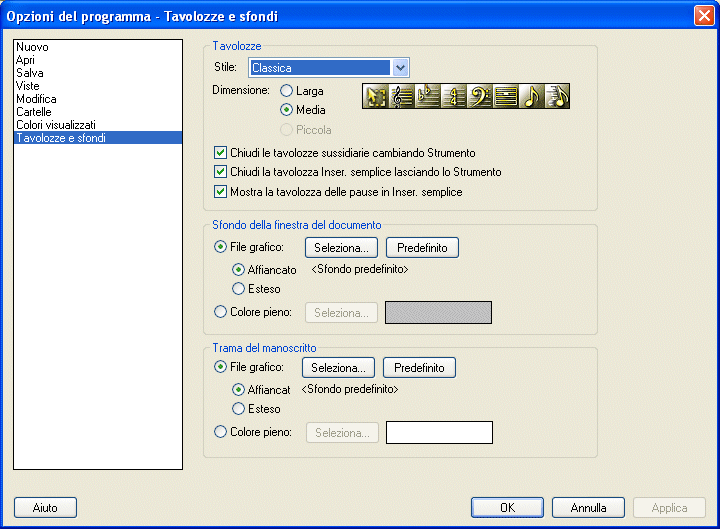Viewport: 720px width, 529px height.
Task: Click the Selection tool icon in palette preview
Action: click(376, 96)
